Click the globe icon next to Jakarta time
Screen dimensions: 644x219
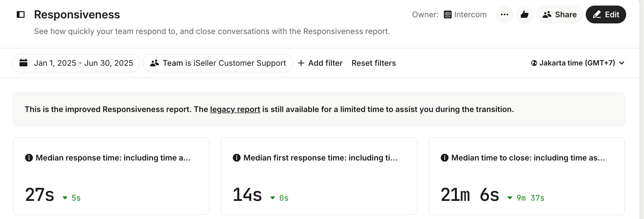pos(534,63)
